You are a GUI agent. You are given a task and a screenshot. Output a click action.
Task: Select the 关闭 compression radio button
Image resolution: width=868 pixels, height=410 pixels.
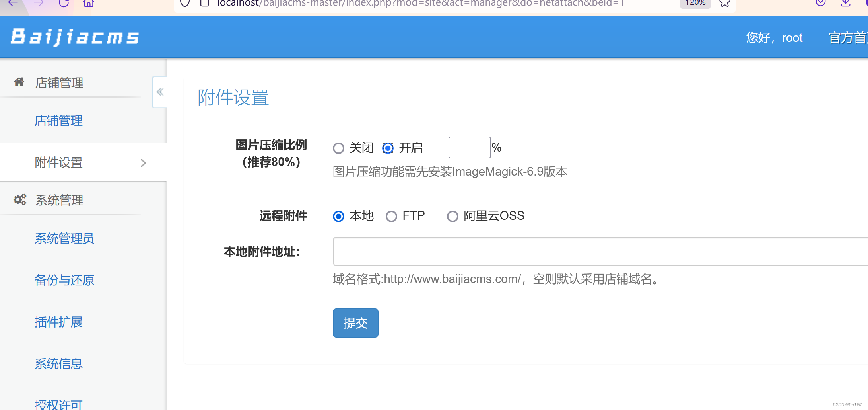[x=338, y=148]
